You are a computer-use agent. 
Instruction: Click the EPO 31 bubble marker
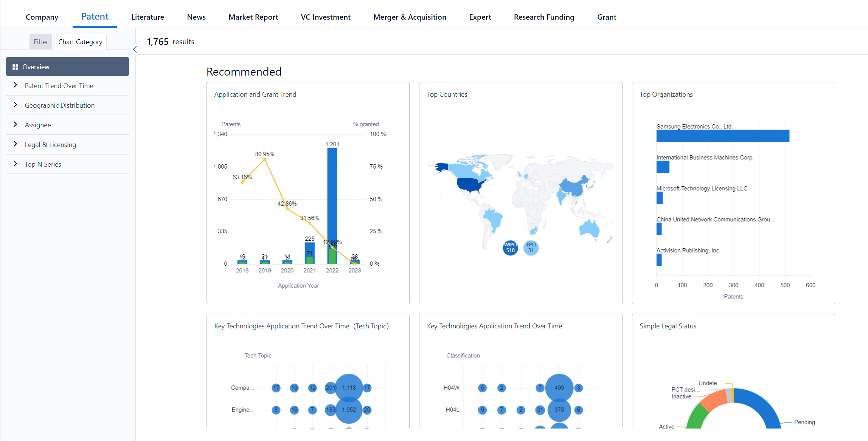(531, 248)
